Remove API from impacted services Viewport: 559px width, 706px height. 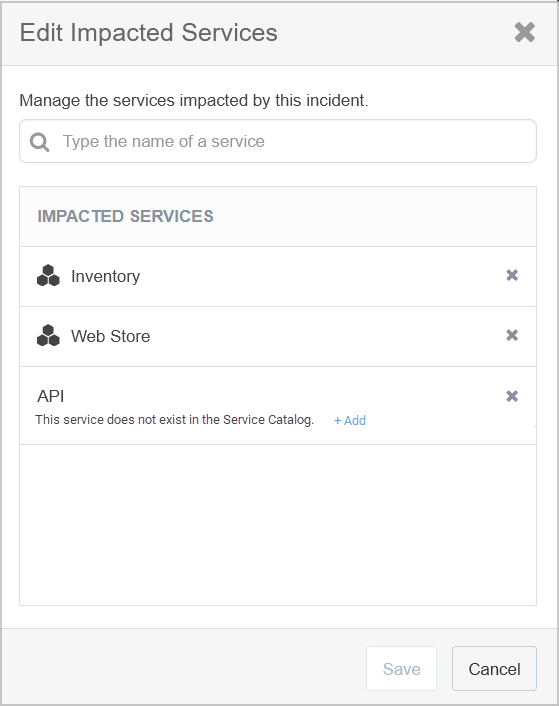point(512,396)
